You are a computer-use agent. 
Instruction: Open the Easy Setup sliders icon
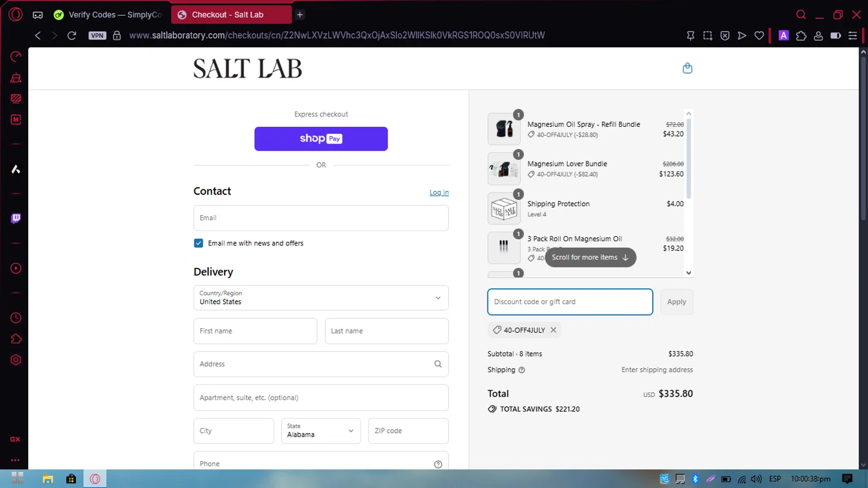(x=852, y=35)
